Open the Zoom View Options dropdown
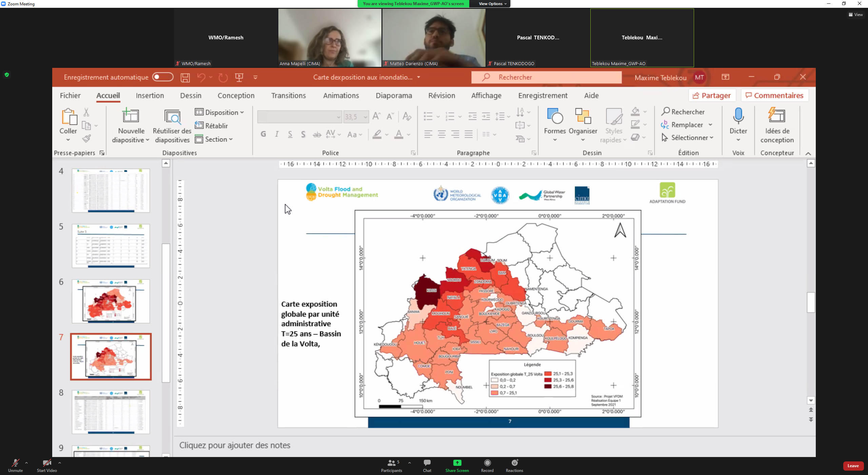 (x=492, y=4)
